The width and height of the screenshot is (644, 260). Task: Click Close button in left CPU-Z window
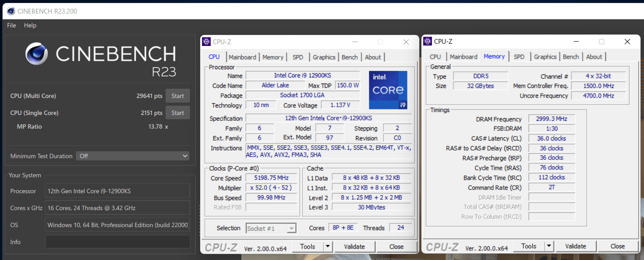[x=397, y=246]
